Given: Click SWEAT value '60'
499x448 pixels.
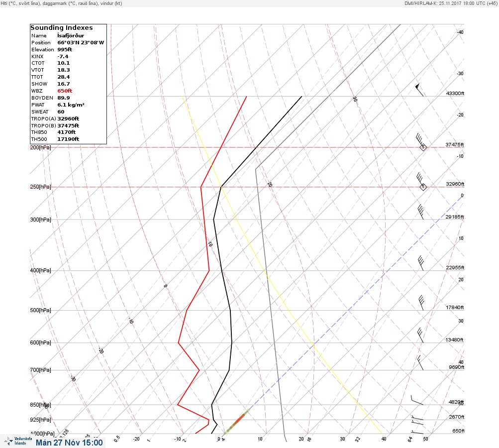Looking at the screenshot, I should click(61, 112).
